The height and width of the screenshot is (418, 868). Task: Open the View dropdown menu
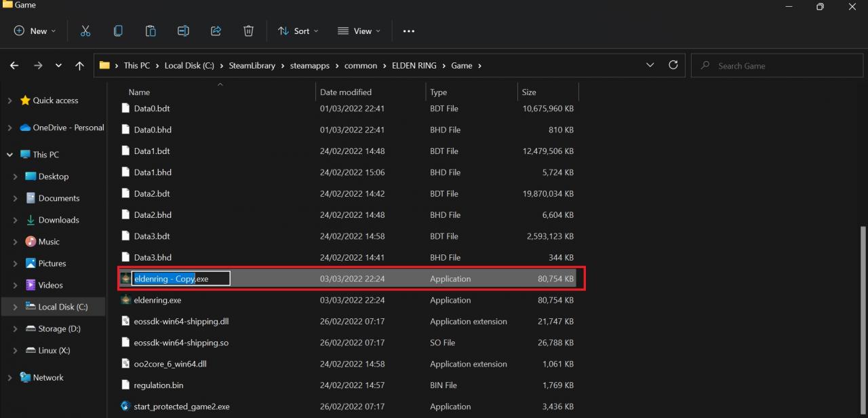point(359,31)
